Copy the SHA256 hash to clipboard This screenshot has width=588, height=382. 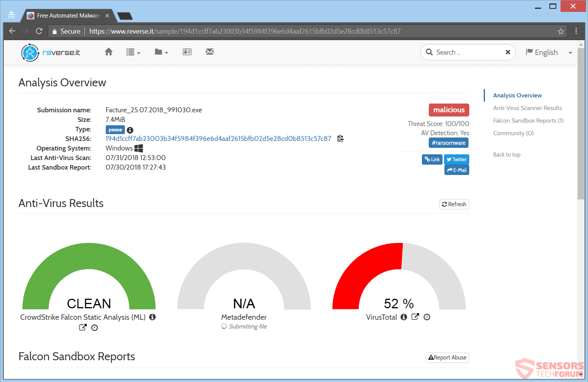341,138
